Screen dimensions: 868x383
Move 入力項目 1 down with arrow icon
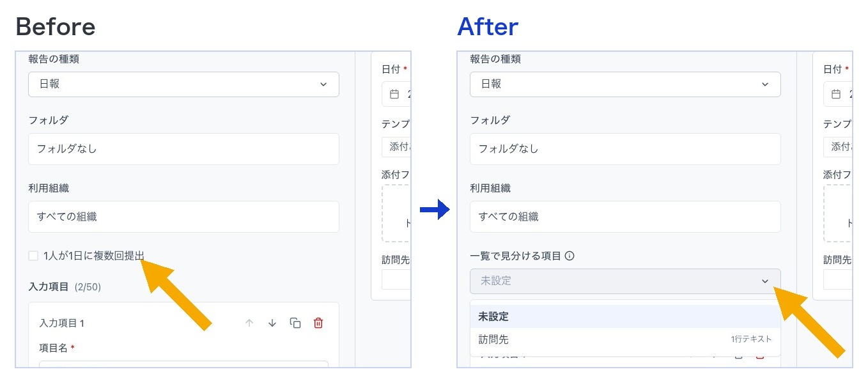(x=272, y=323)
